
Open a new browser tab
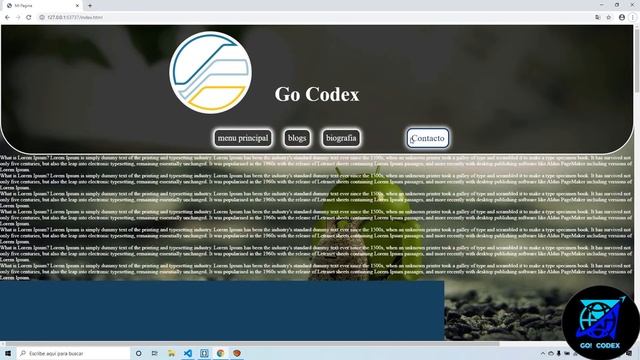(90, 6)
